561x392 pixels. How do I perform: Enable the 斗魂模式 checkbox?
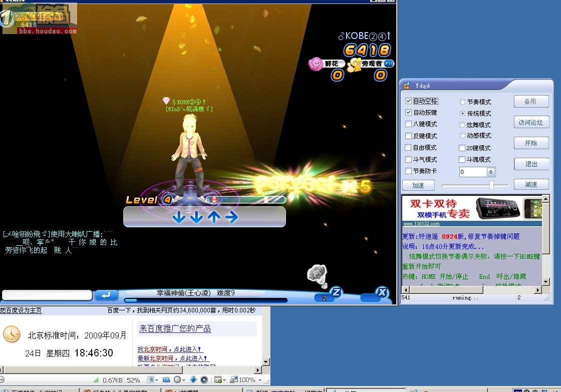point(462,159)
